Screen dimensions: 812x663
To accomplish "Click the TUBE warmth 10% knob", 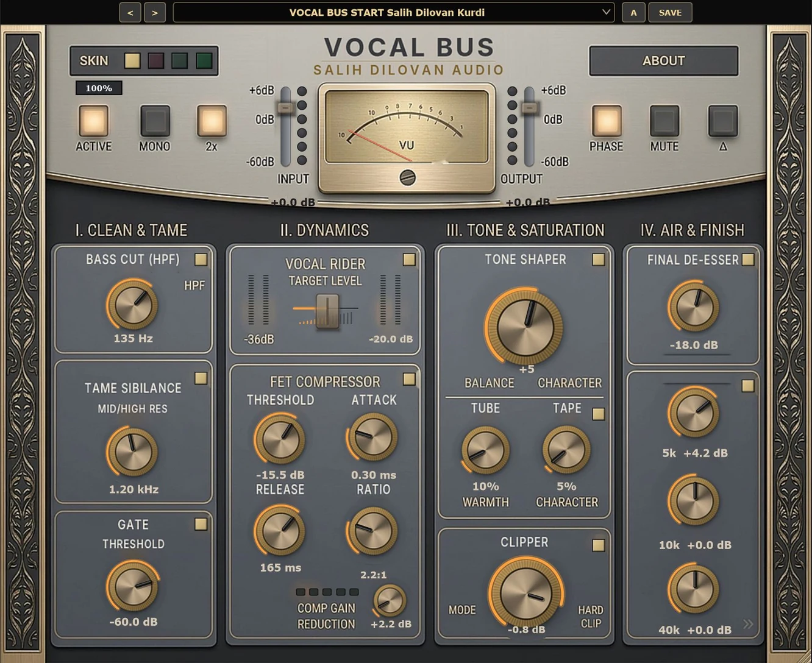I will pos(485,450).
